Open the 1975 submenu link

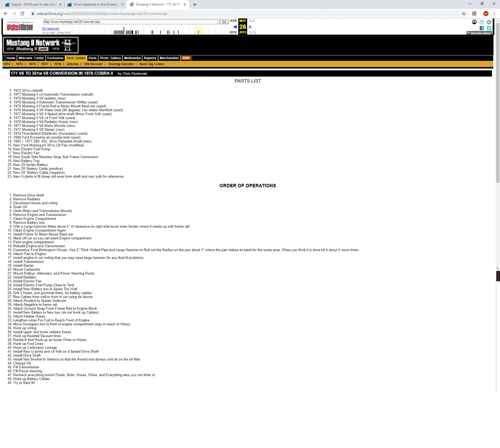coord(19,64)
